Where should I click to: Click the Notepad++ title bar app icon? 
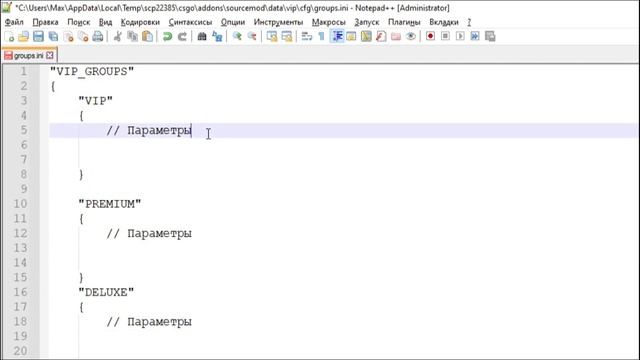[x=7, y=7]
